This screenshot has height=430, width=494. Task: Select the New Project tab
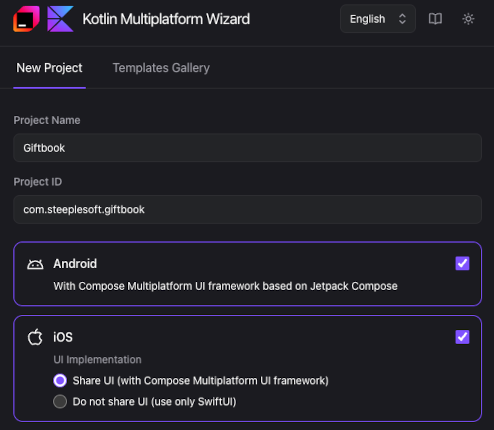pos(49,68)
